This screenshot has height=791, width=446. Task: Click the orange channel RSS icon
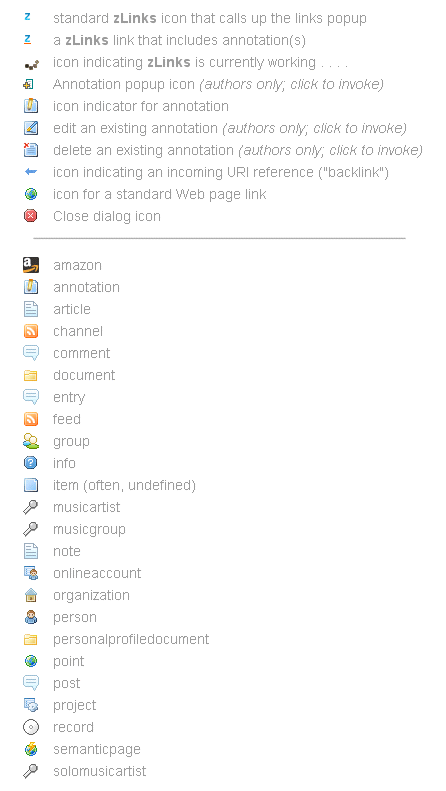coord(31,331)
